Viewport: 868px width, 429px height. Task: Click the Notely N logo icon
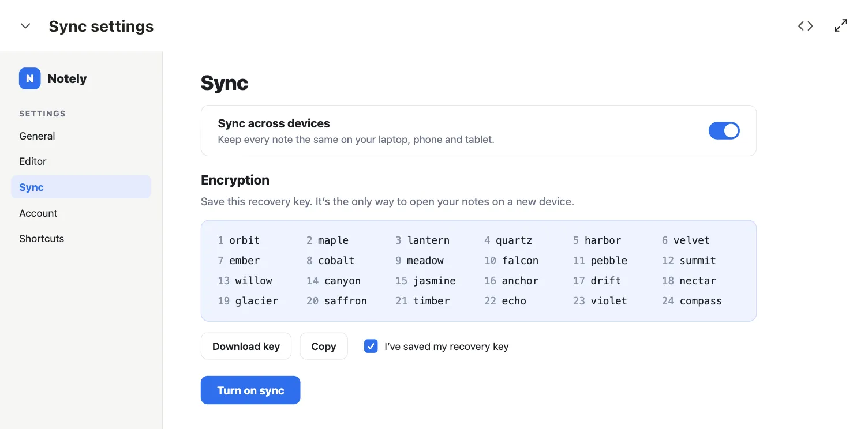coord(30,78)
